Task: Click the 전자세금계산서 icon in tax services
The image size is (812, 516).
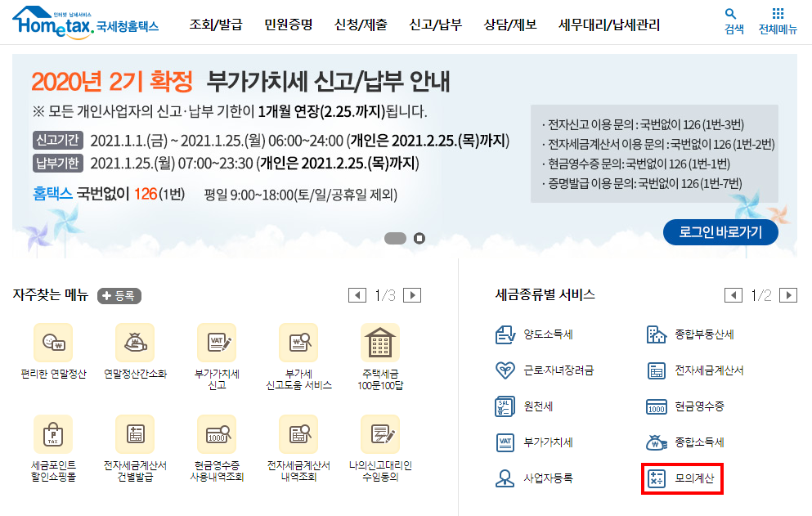Action: point(656,371)
